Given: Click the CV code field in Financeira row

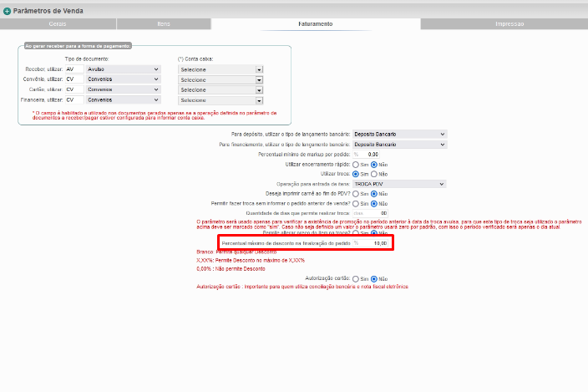Looking at the screenshot, I should coord(74,99).
